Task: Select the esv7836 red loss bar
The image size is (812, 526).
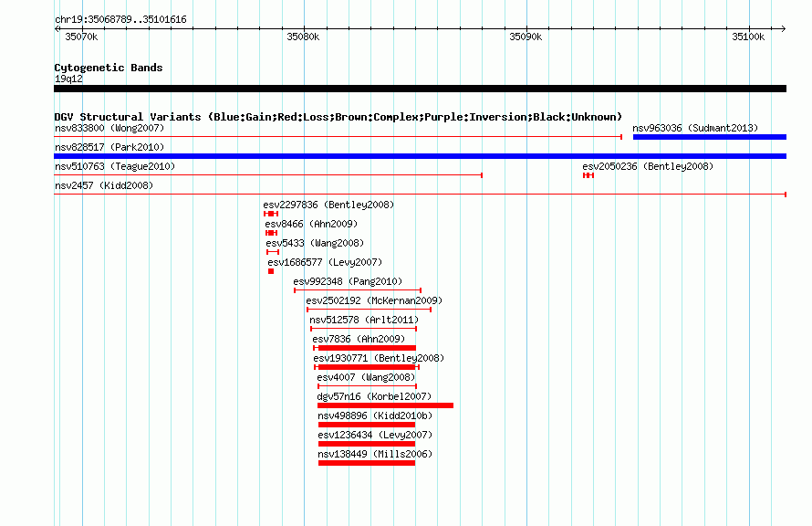Action: pyautogui.click(x=365, y=348)
